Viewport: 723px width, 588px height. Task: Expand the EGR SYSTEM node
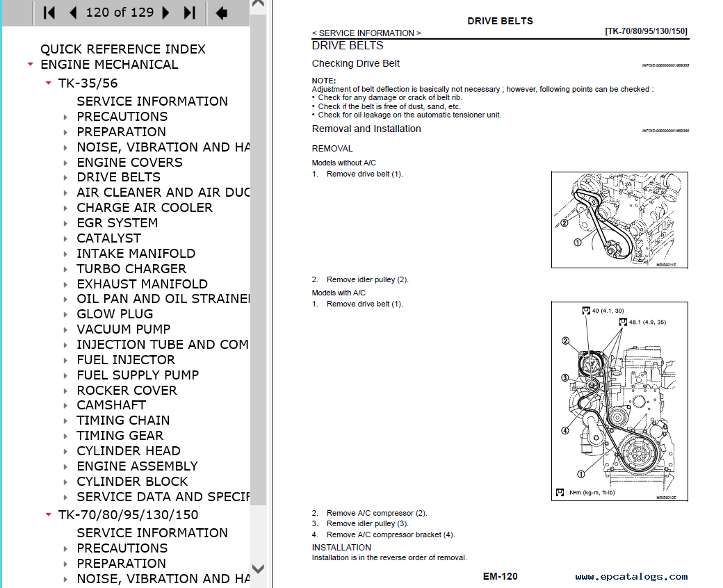(x=65, y=224)
